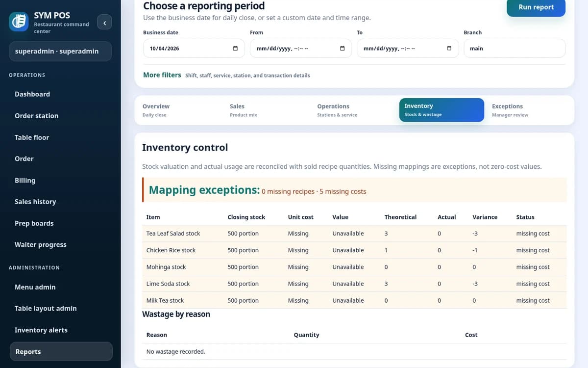Click the Mohinga stock item
Screen dimensions: 588x368
pyautogui.click(x=166, y=267)
